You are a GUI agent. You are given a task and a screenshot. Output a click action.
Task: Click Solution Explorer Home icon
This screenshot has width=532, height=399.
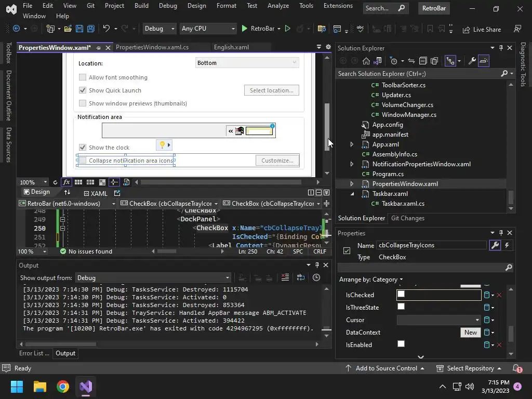[366, 61]
